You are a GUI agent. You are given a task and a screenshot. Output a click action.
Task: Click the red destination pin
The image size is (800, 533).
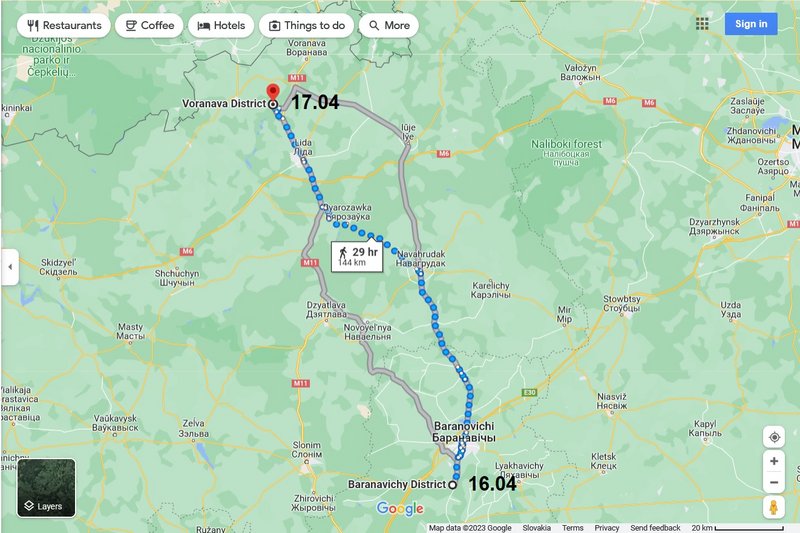pyautogui.click(x=273, y=93)
